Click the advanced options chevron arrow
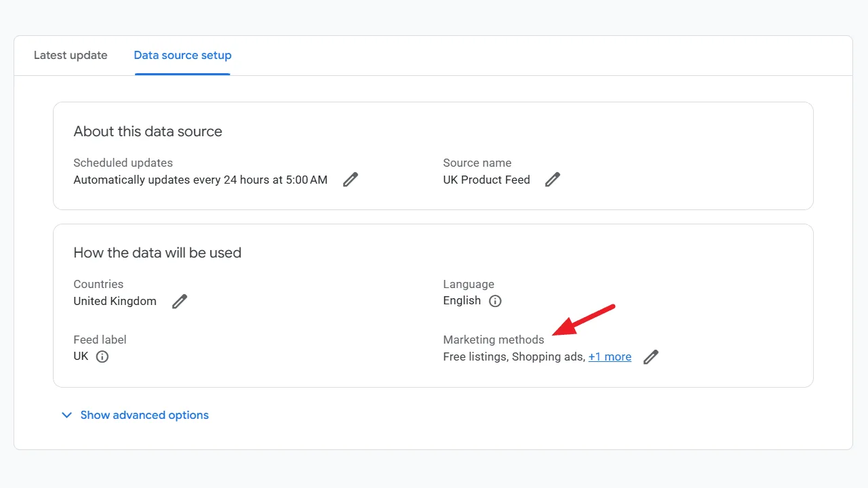This screenshot has width=868, height=488. (x=66, y=415)
